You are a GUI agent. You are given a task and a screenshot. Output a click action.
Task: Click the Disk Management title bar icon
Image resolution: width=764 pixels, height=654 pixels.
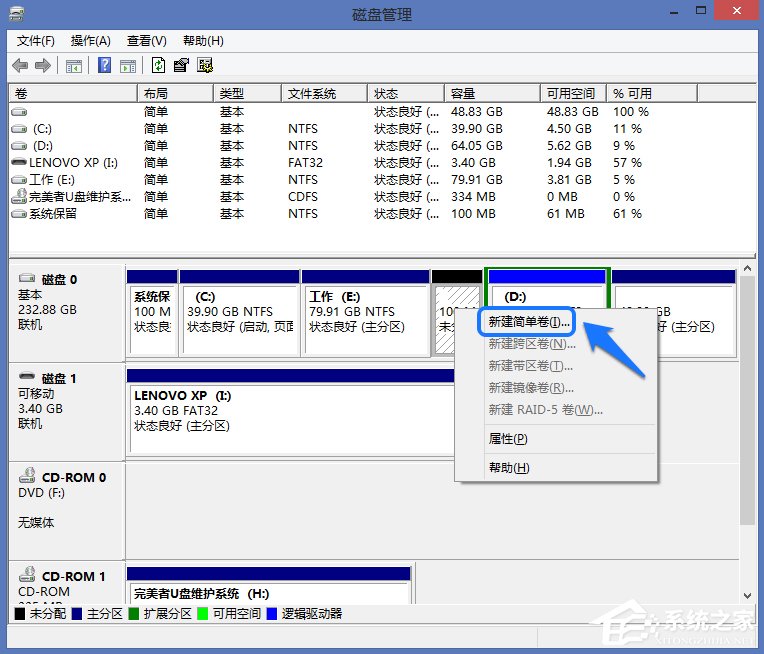17,14
